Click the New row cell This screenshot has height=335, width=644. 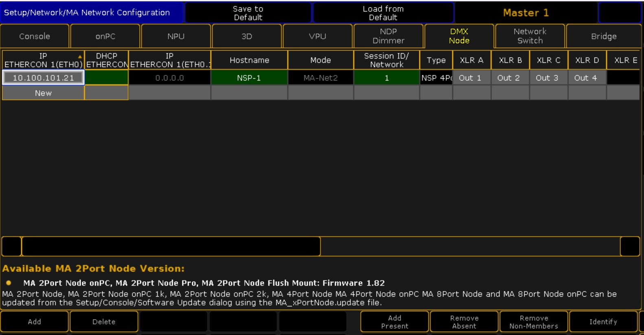(43, 93)
